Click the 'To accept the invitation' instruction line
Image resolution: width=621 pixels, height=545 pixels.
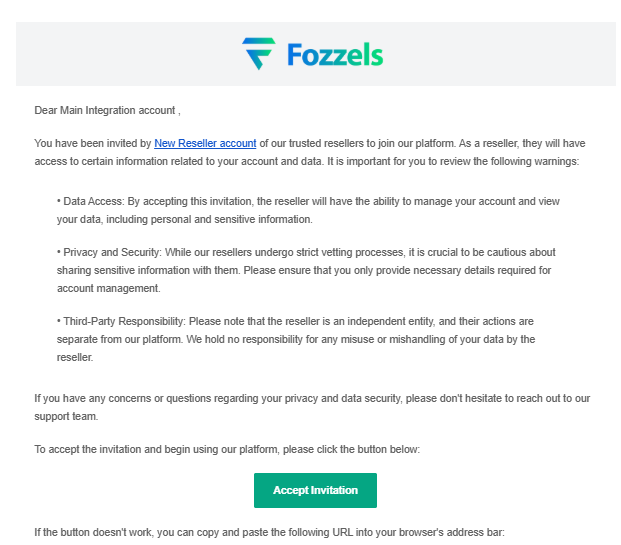227,450
